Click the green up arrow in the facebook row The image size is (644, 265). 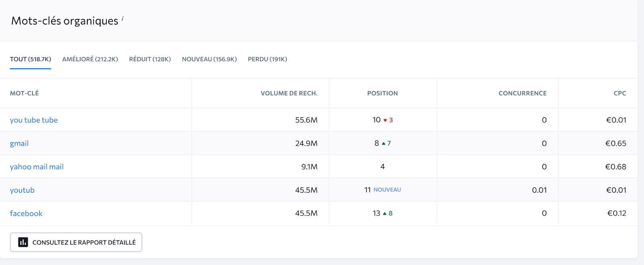coord(385,214)
